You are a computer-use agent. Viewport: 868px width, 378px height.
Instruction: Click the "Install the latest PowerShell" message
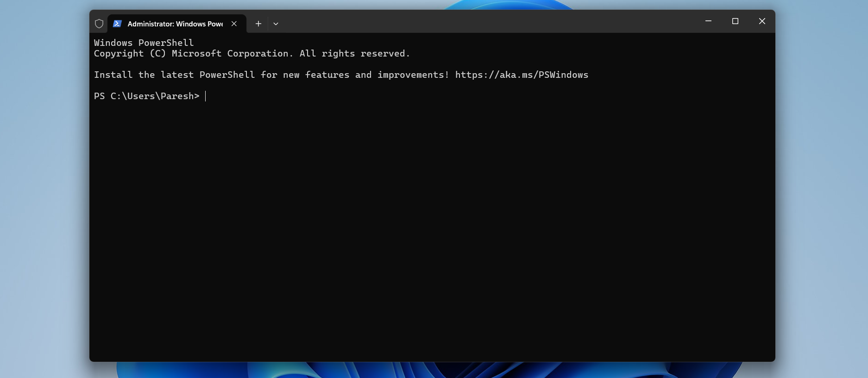(x=271, y=75)
